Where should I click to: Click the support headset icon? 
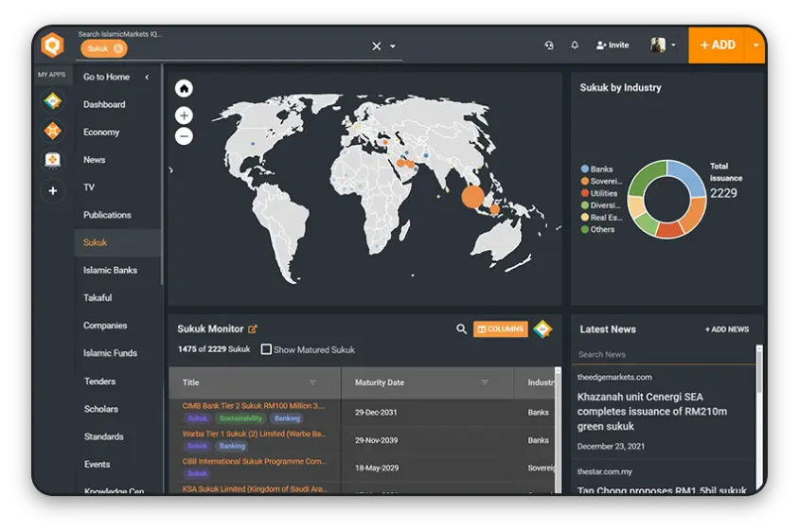tap(549, 45)
